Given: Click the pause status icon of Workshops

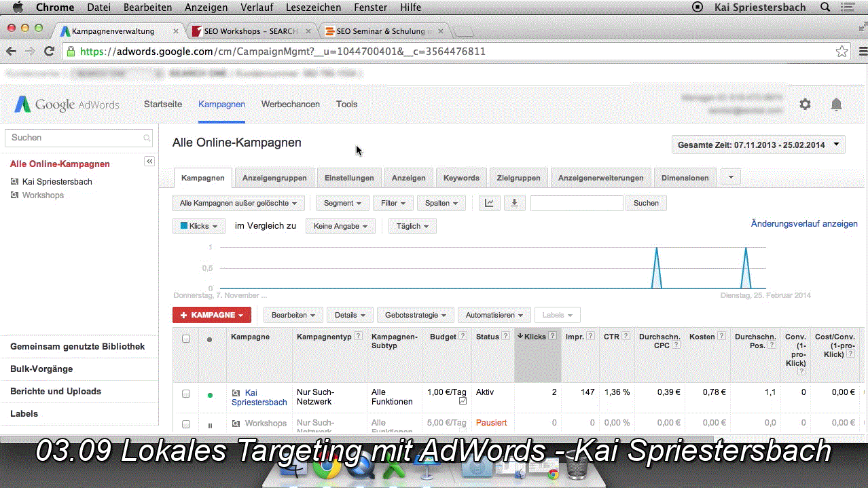Looking at the screenshot, I should (x=210, y=426).
